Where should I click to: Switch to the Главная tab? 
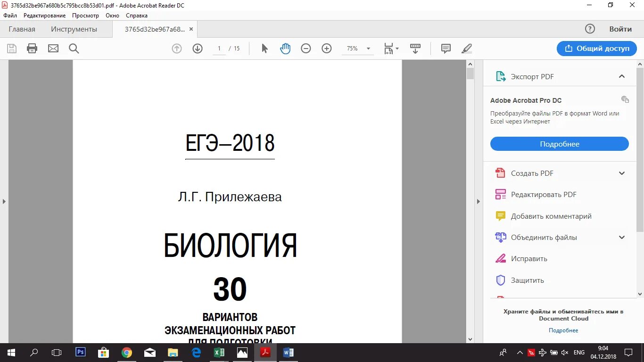point(22,29)
